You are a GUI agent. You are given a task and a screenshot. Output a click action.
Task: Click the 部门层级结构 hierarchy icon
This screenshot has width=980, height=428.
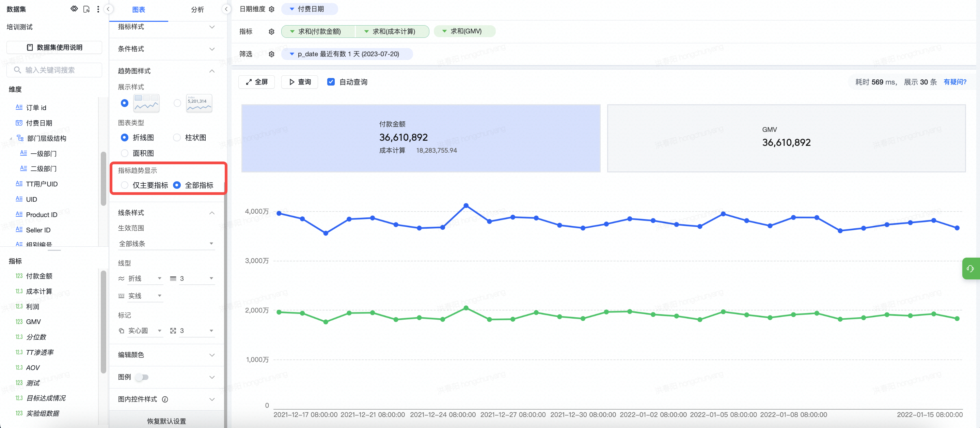[x=20, y=138]
